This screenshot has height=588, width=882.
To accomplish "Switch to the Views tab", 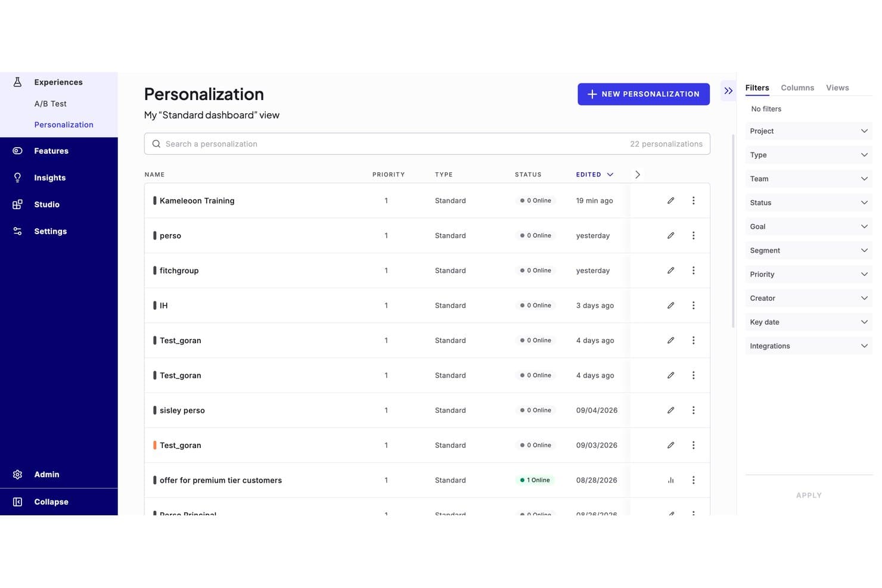I will pyautogui.click(x=837, y=88).
